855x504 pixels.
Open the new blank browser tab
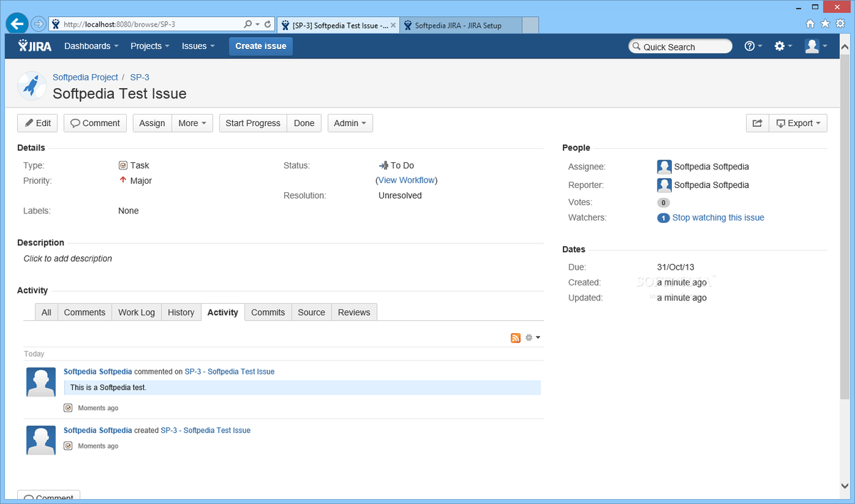click(x=530, y=25)
